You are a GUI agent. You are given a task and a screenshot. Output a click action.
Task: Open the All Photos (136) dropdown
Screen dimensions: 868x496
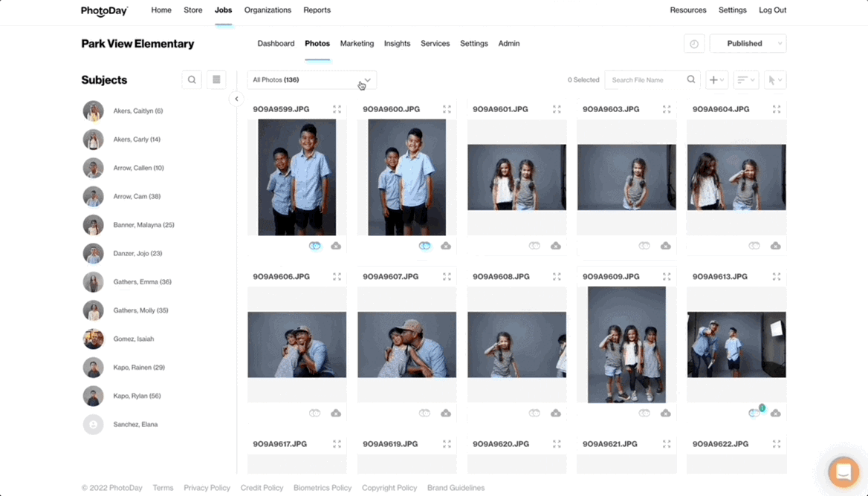(x=311, y=80)
